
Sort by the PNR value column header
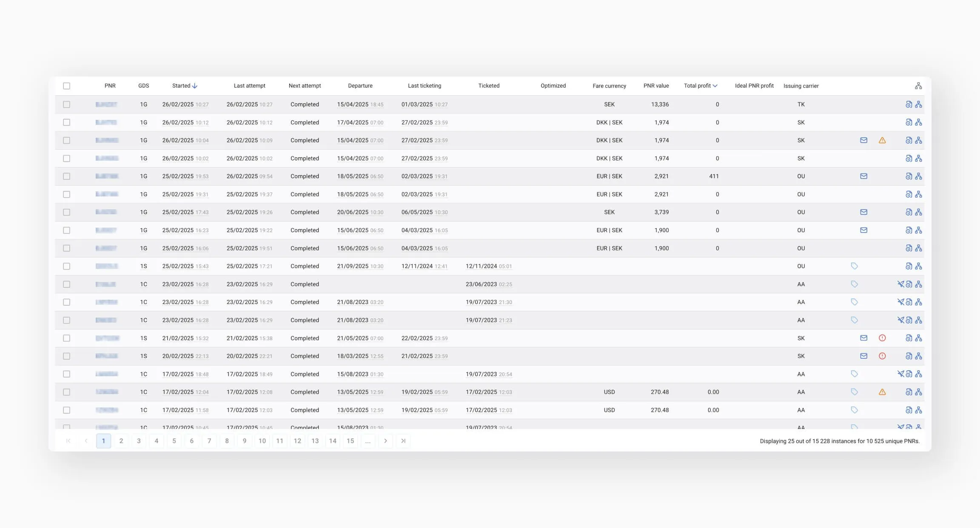(x=656, y=85)
